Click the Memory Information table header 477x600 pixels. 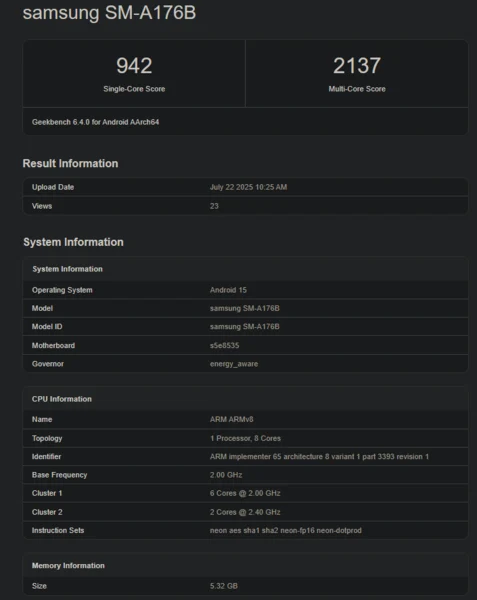coord(68,566)
